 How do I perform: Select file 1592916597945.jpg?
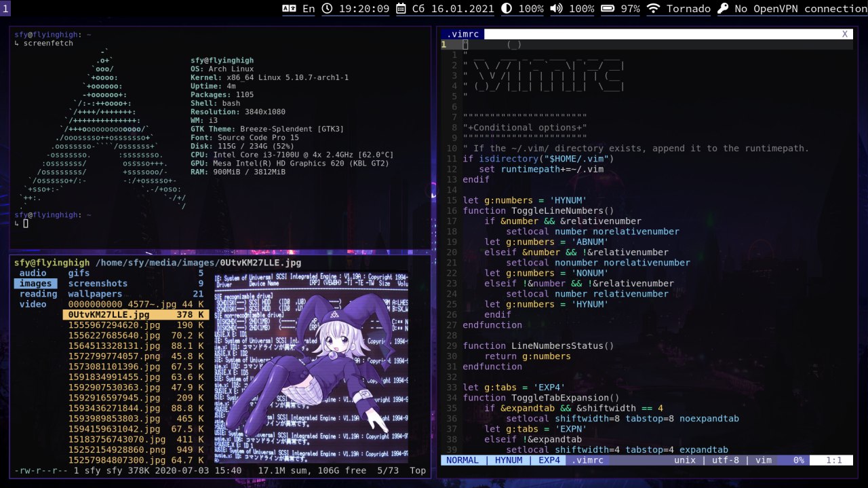(136, 398)
